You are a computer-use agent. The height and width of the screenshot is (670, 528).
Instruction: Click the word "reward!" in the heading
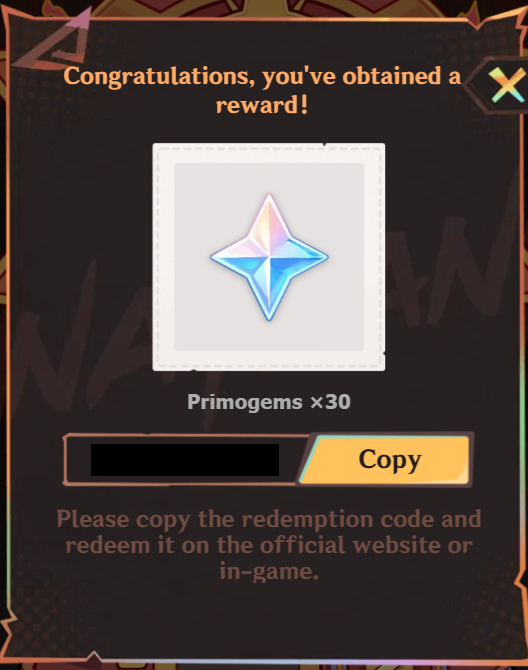262,105
